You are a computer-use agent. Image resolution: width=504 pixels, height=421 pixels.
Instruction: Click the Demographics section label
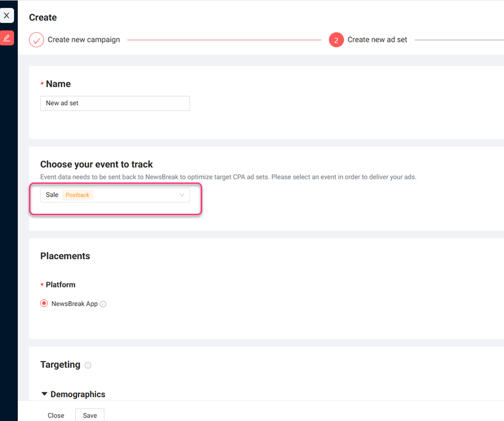(x=78, y=394)
